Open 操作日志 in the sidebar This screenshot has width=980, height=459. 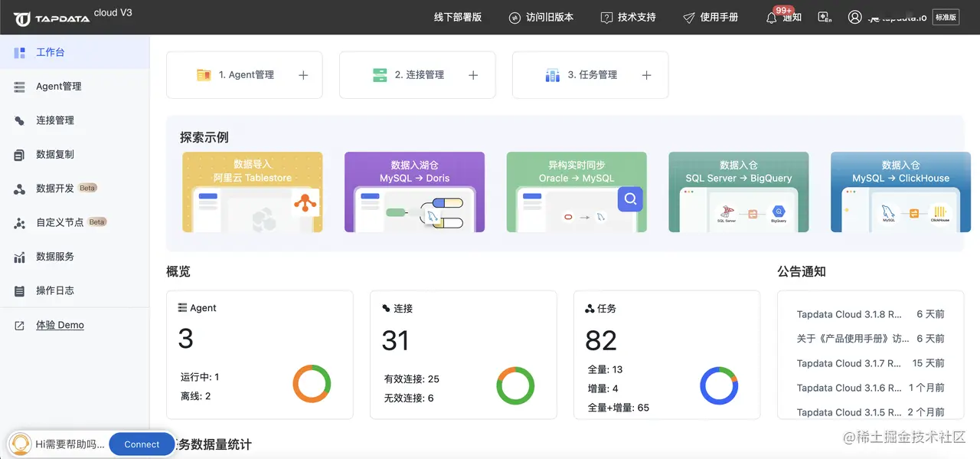(x=74, y=290)
